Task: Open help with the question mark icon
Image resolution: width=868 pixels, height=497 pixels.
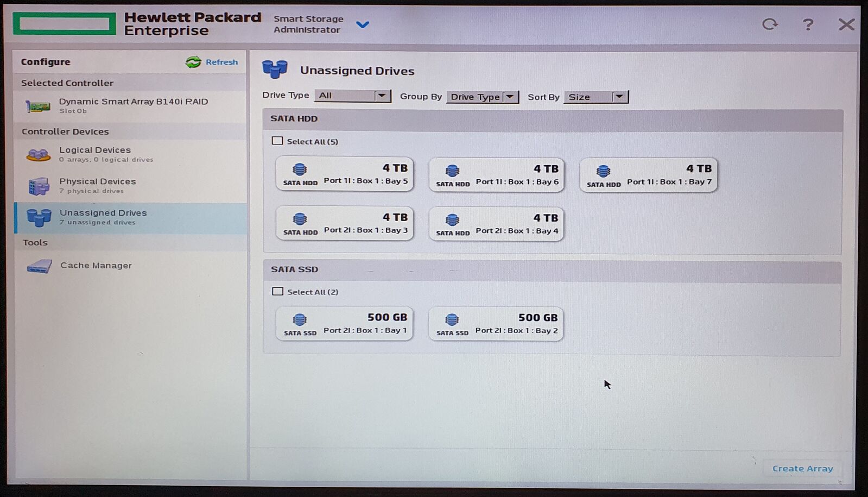Action: coord(808,24)
